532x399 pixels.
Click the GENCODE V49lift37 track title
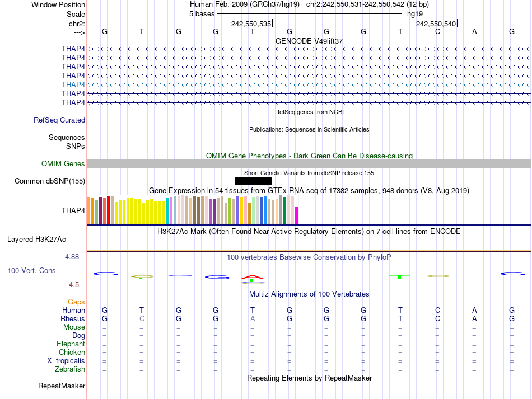point(309,41)
